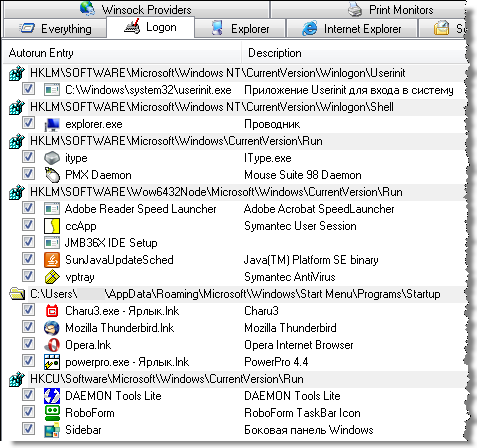Toggle Adobe Reader Speed Launcher checkbox
This screenshot has height=448, width=477.
[28, 208]
